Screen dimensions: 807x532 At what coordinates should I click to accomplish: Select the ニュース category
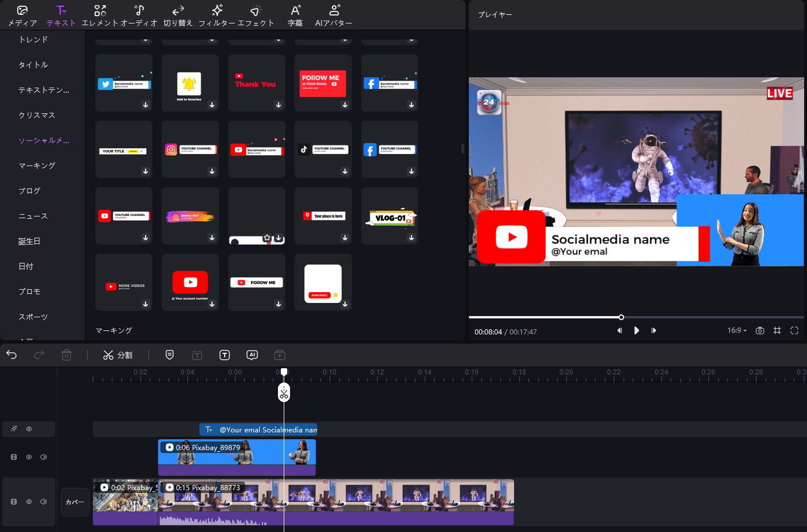[x=33, y=216]
